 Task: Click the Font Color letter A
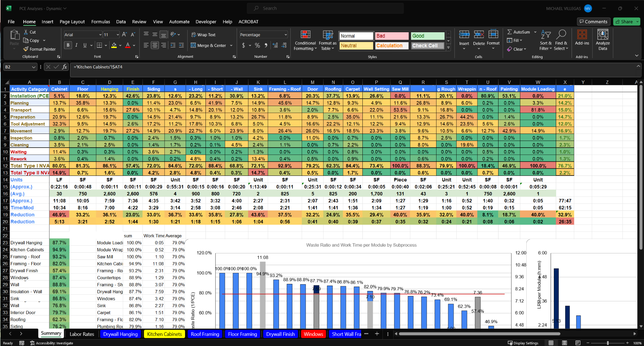point(128,45)
